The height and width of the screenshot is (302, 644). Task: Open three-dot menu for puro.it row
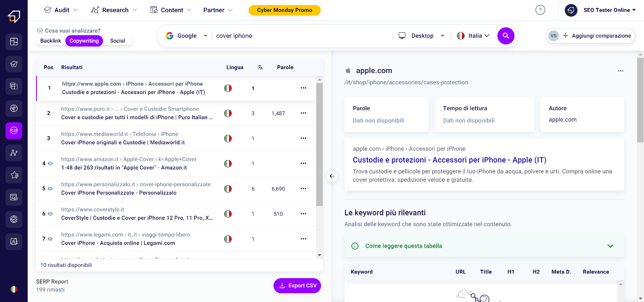pyautogui.click(x=304, y=113)
